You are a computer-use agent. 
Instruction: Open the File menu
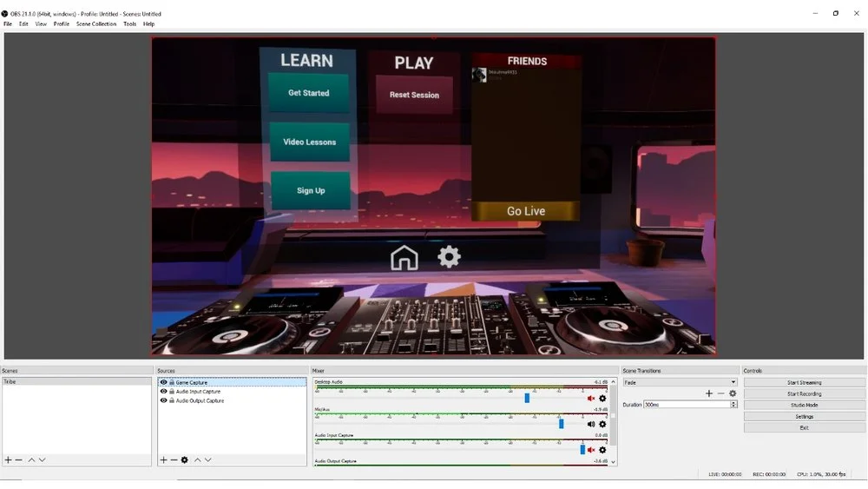[8, 23]
